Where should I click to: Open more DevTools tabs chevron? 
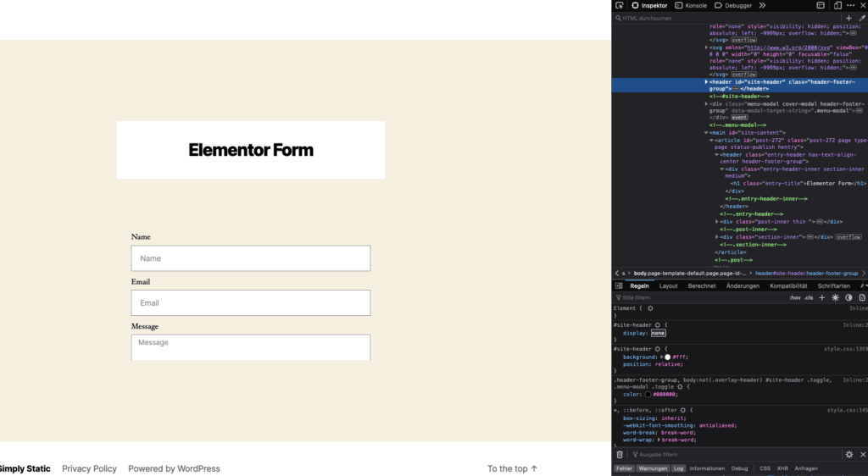click(x=762, y=6)
